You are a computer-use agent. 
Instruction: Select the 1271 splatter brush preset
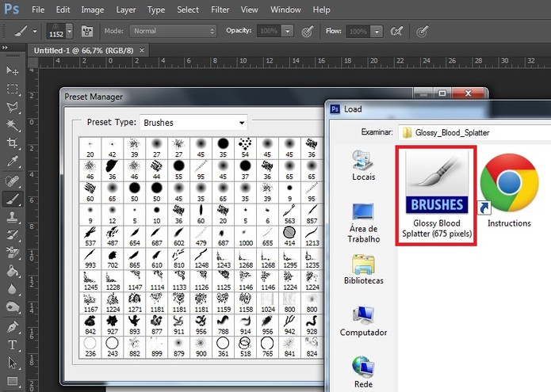(x=135, y=303)
